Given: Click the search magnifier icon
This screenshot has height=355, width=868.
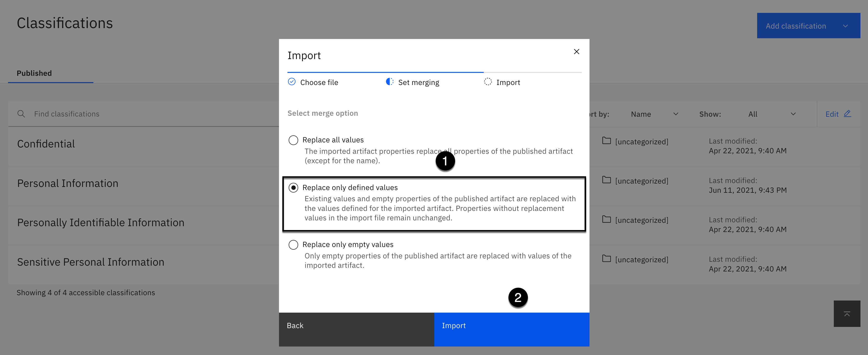Looking at the screenshot, I should click(x=21, y=114).
